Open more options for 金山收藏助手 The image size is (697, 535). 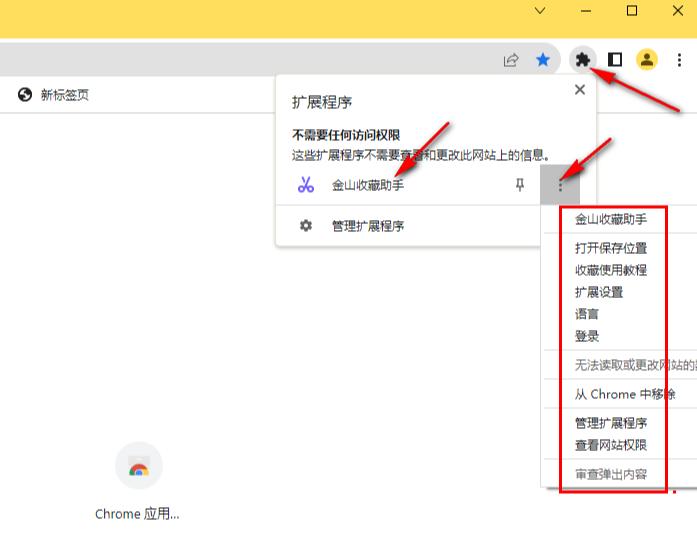point(560,185)
